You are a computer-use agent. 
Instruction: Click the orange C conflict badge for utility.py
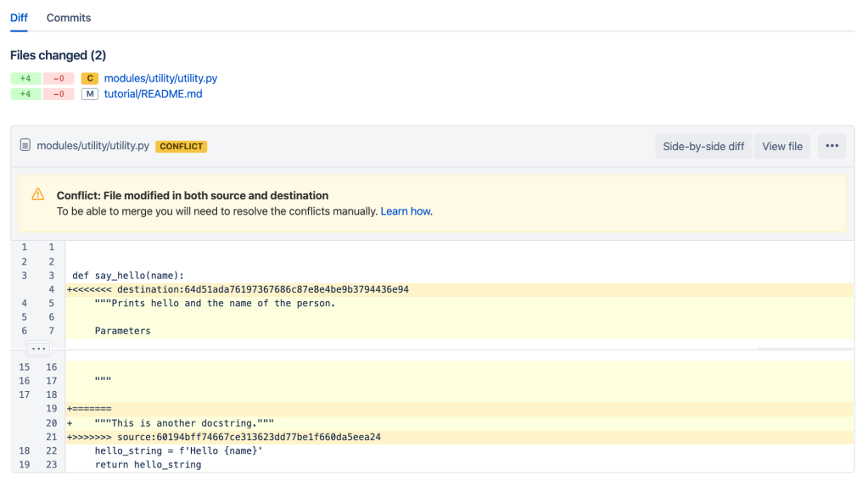click(89, 78)
